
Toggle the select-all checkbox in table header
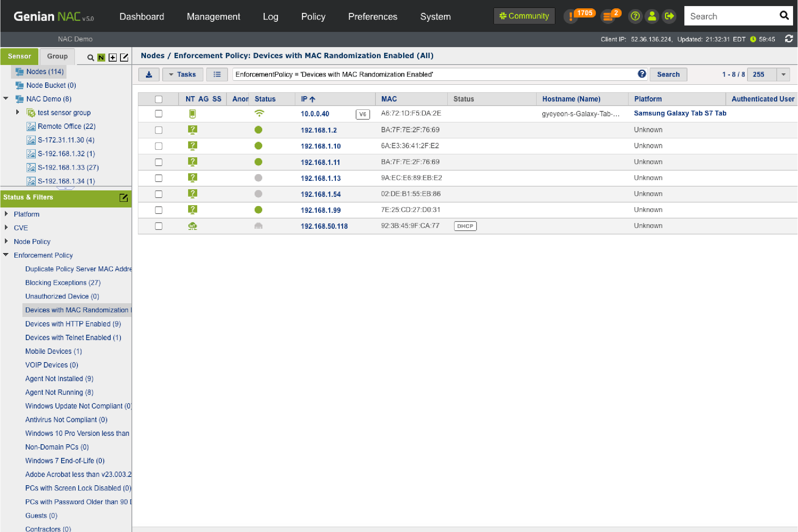(x=158, y=99)
